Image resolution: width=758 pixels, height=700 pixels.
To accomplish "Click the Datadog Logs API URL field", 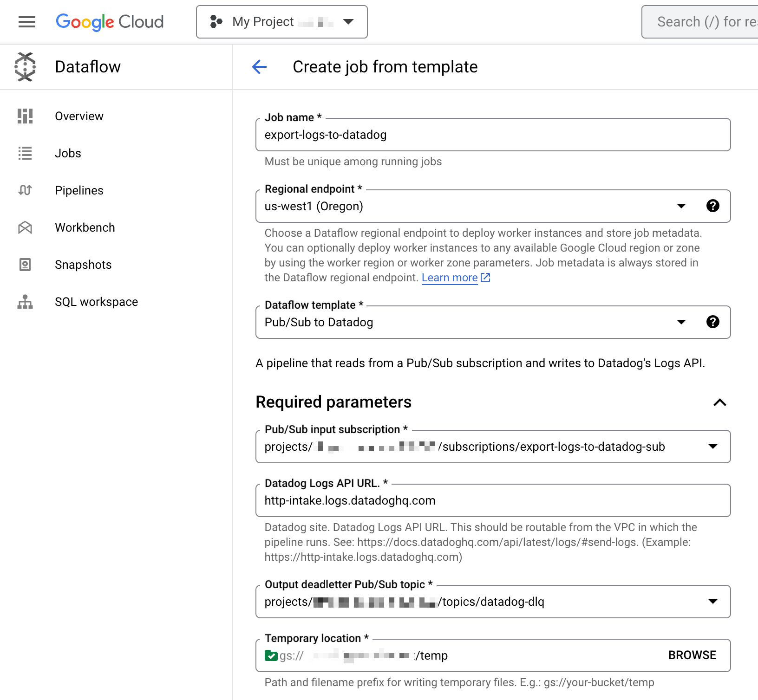I will click(493, 500).
